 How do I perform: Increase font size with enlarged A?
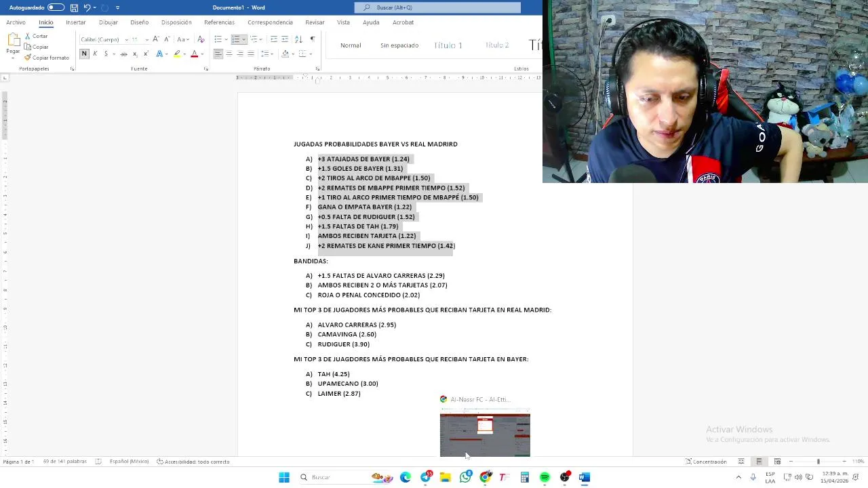tap(156, 39)
